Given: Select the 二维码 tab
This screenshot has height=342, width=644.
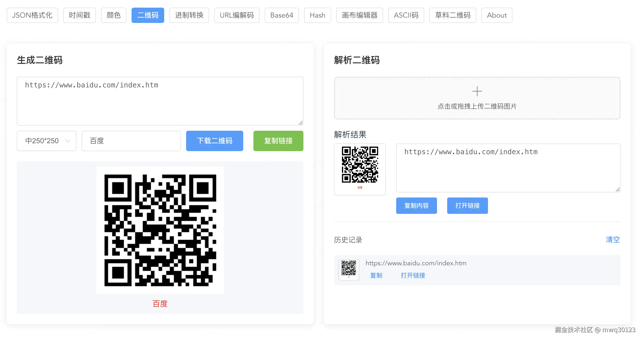Looking at the screenshot, I should click(x=148, y=15).
